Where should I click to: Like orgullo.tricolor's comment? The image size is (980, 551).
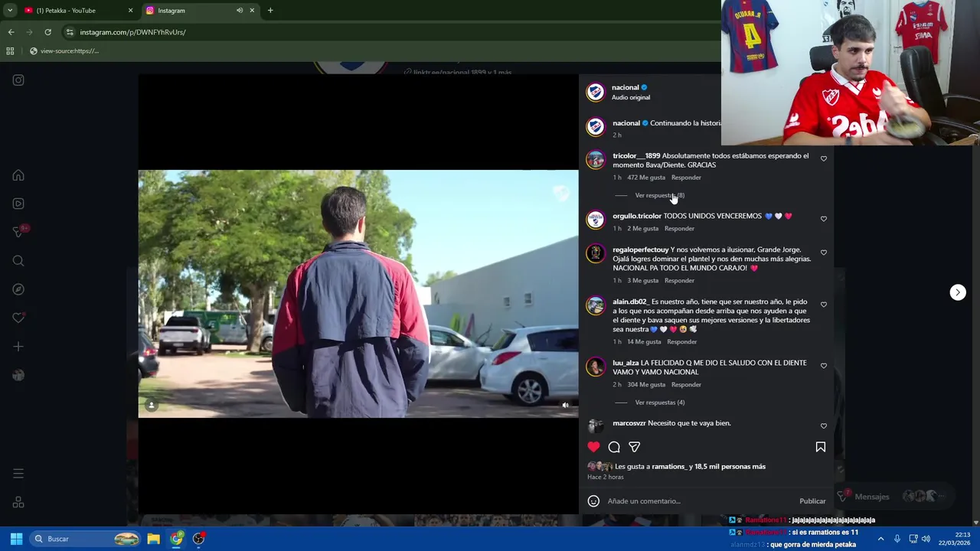[x=824, y=219]
